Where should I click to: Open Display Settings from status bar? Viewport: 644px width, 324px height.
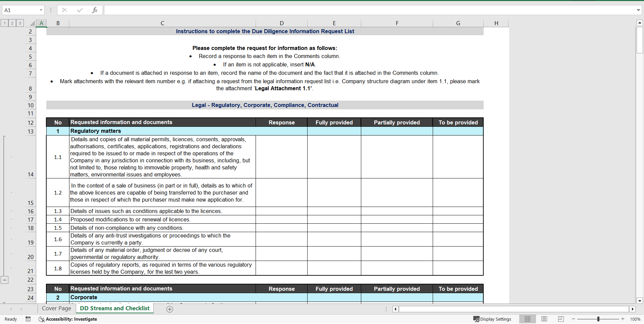click(x=492, y=319)
